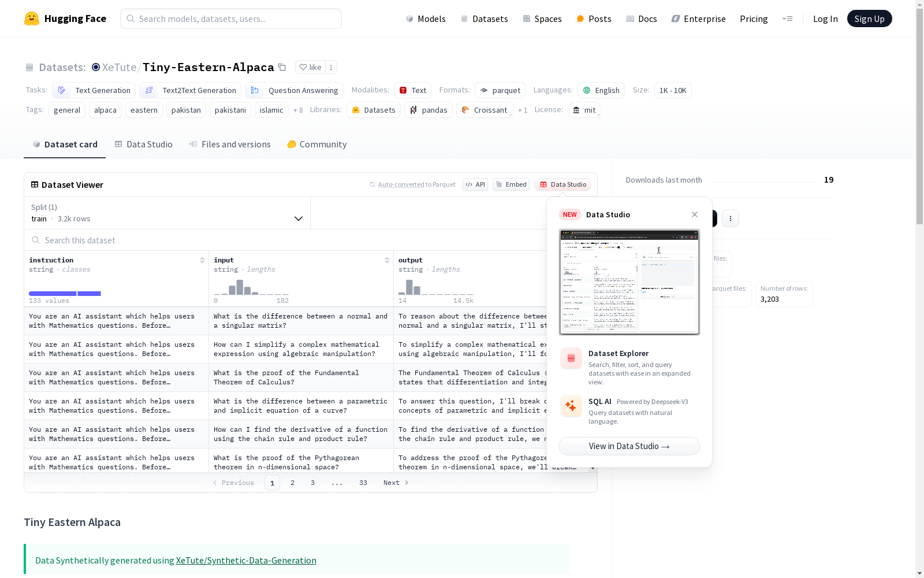Open the more navigation menu icon
This screenshot has height=578, width=924.
click(x=787, y=18)
